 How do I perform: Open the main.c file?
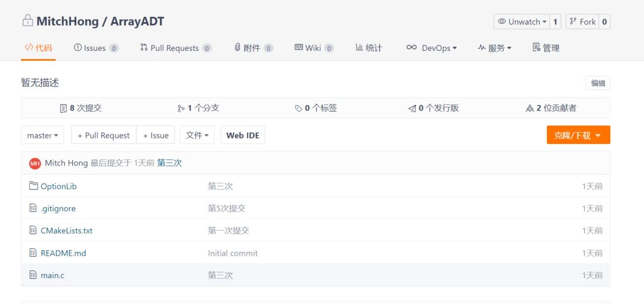click(52, 275)
